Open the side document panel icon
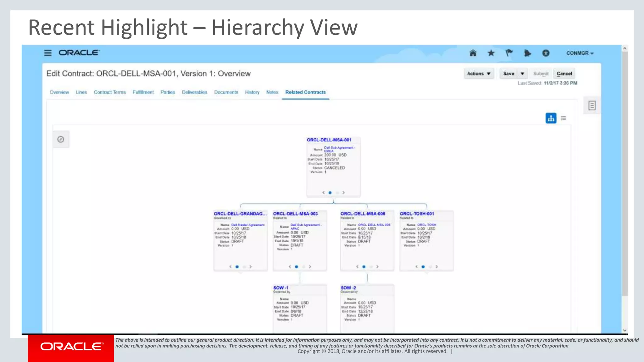This screenshot has height=362, width=644. click(x=592, y=106)
